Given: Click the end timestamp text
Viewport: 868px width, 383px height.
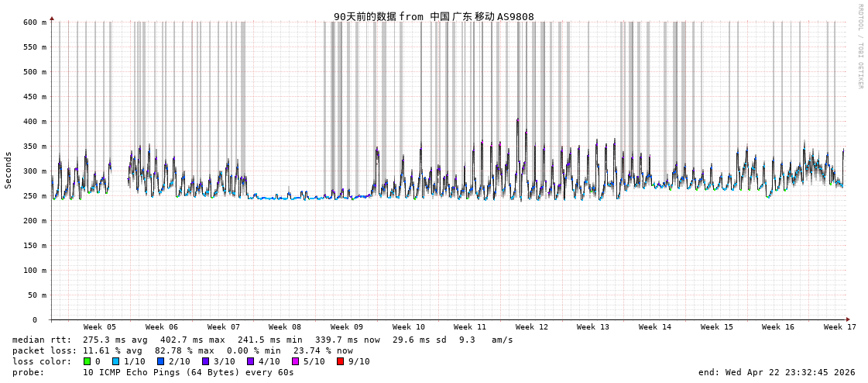Looking at the screenshot, I should [x=777, y=372].
